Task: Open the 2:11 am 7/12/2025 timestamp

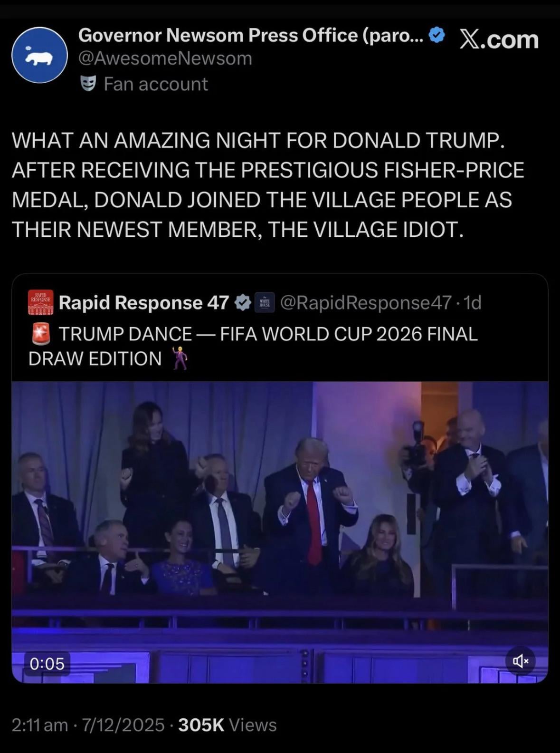Action: tap(88, 725)
